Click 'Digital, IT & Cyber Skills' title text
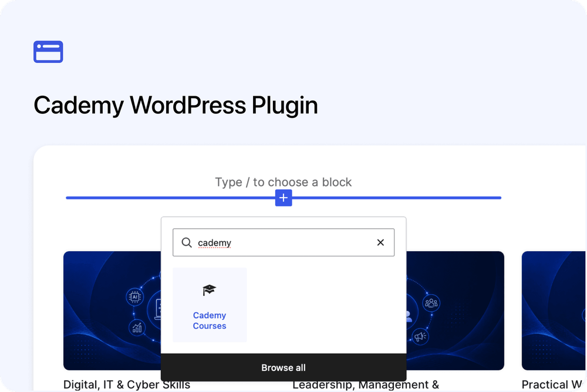 pos(127,385)
